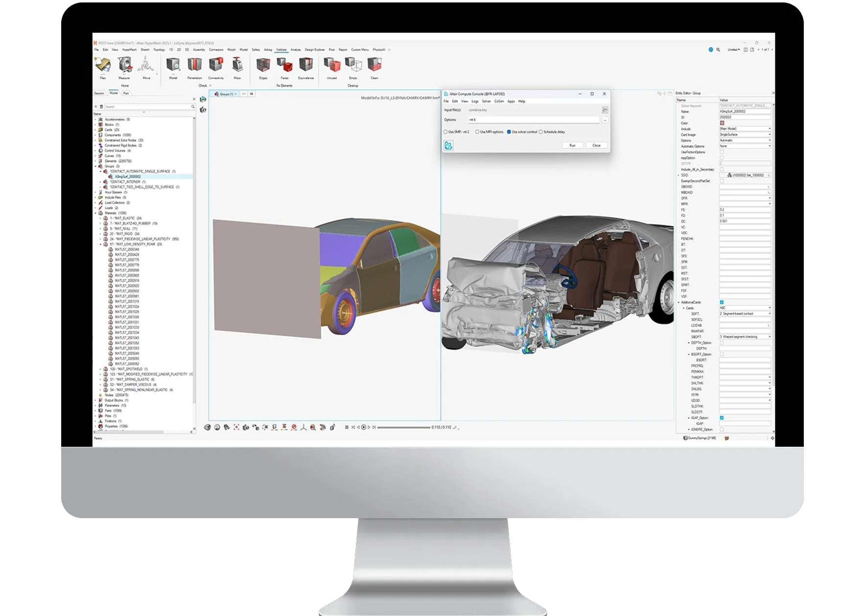Select the Mass check tool
Image resolution: width=865 pixels, height=616 pixels.
(237, 65)
